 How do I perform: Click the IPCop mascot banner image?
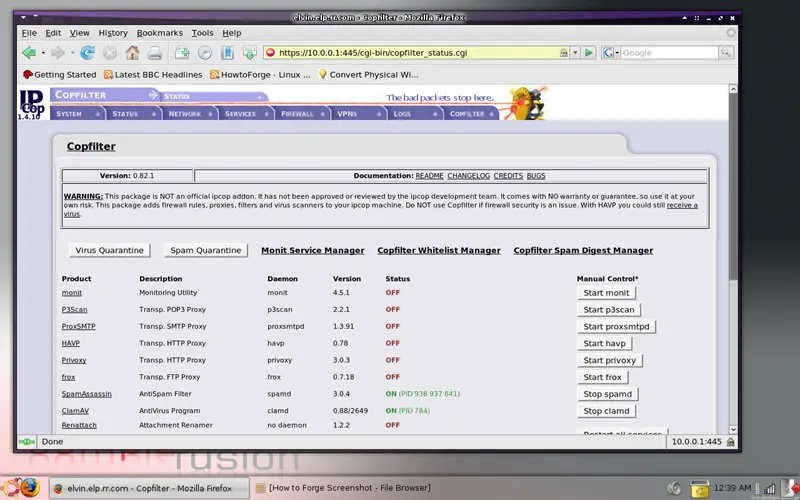(x=528, y=103)
